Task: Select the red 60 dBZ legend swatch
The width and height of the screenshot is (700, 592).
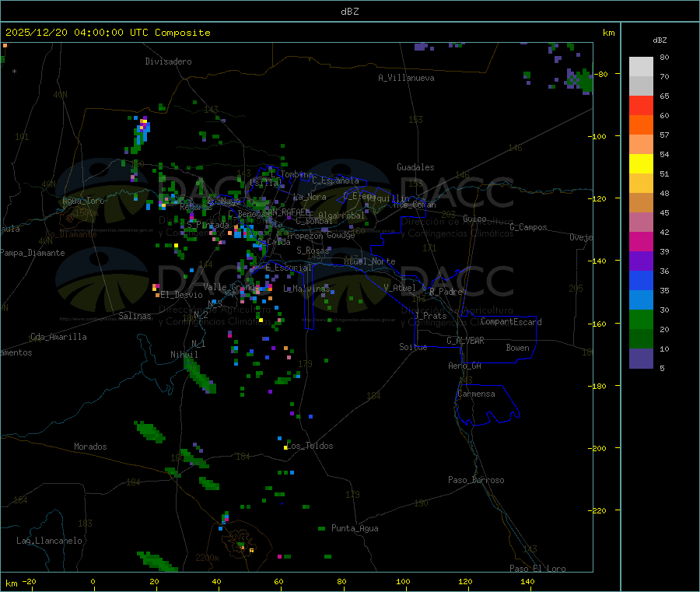Action: tap(641, 105)
